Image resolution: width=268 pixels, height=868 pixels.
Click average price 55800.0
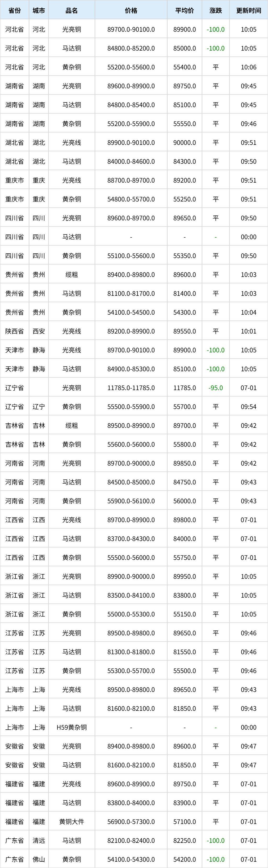(185, 444)
